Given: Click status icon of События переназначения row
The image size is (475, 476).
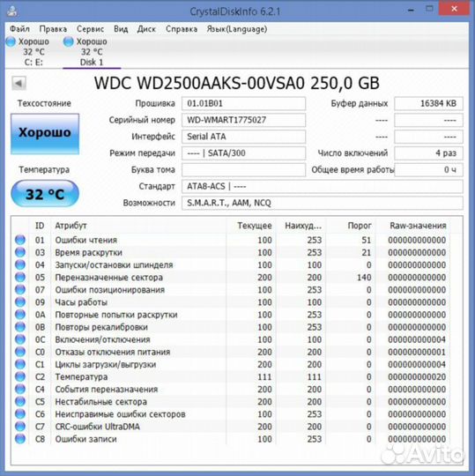Looking at the screenshot, I should pos(20,390).
